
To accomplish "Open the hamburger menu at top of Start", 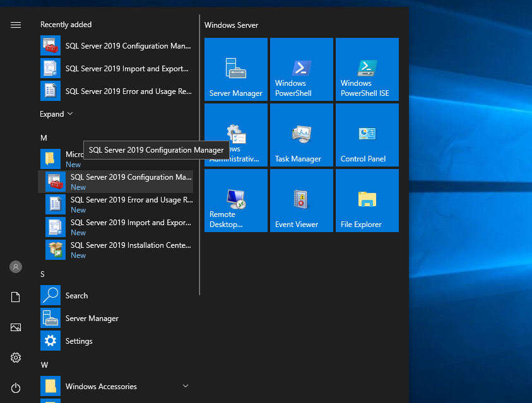I will [x=16, y=25].
